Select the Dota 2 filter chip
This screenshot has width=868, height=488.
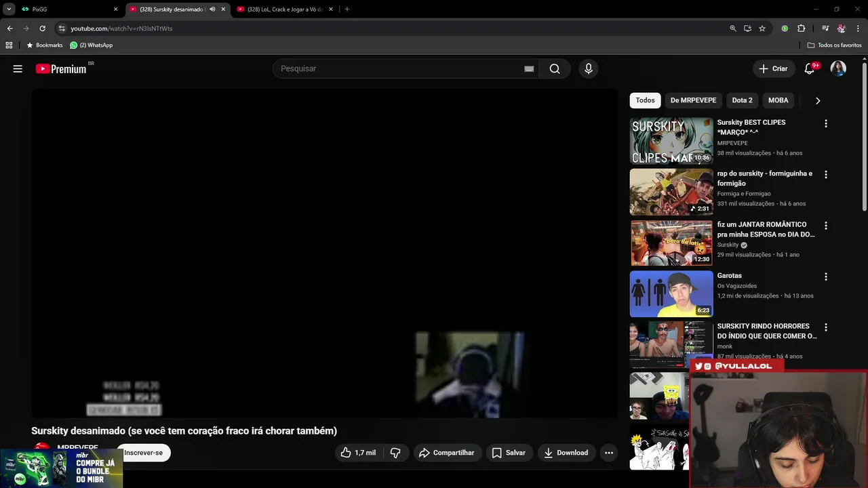(x=742, y=100)
